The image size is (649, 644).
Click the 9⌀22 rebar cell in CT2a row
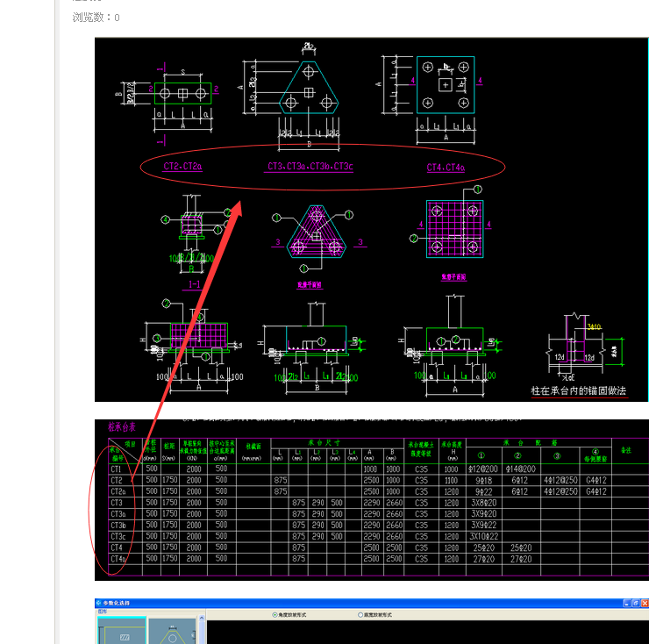point(484,491)
